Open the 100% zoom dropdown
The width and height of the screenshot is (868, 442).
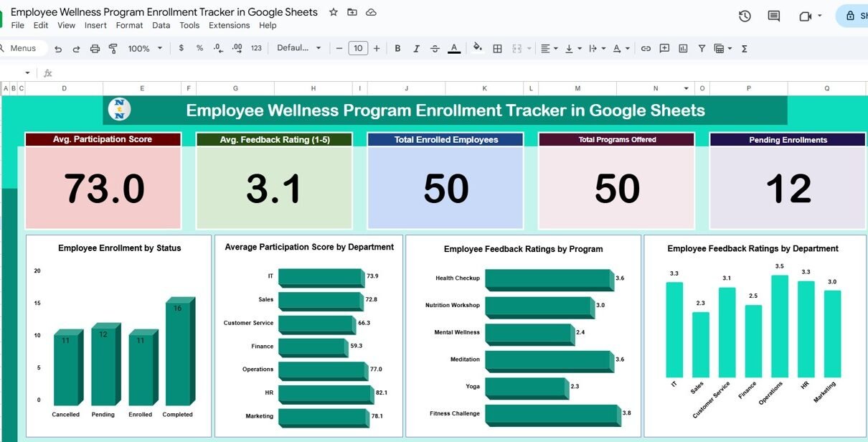tap(145, 49)
